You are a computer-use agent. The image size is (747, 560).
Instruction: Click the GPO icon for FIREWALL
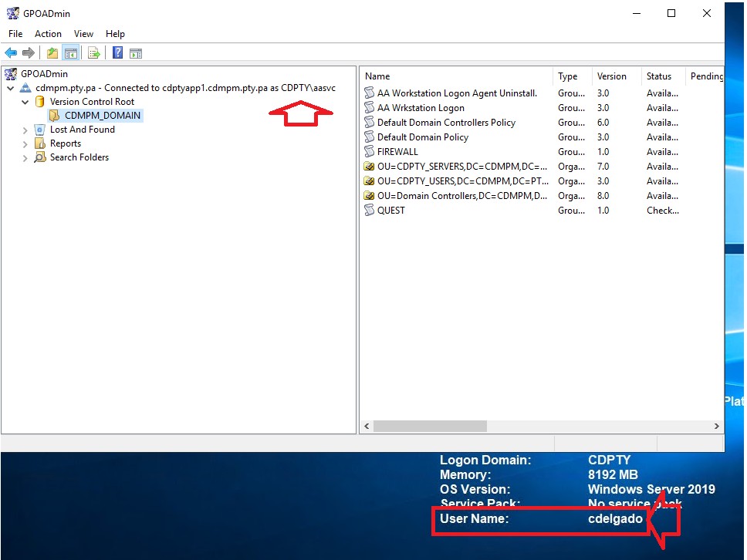point(369,152)
